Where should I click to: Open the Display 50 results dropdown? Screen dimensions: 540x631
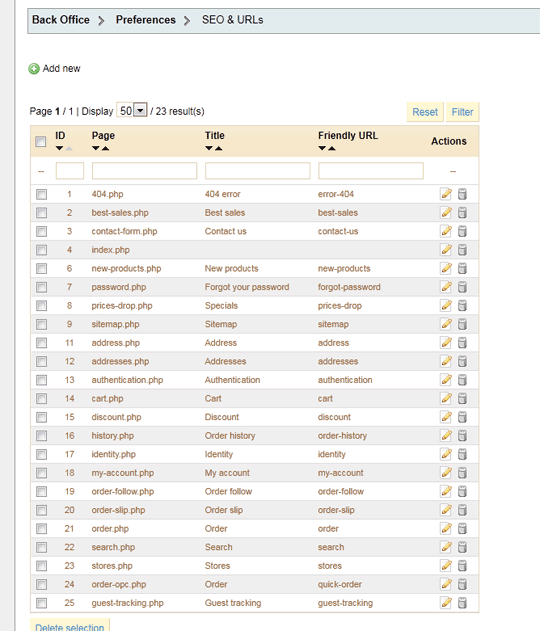(140, 110)
